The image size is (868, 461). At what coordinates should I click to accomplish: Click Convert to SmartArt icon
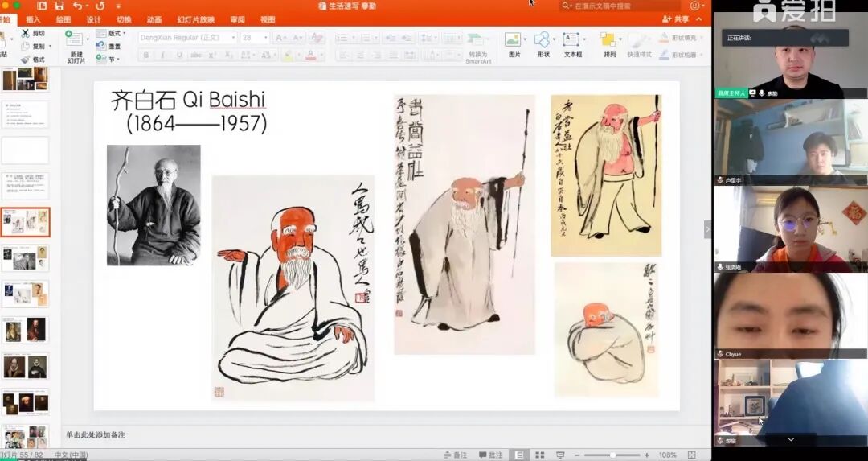(476, 40)
